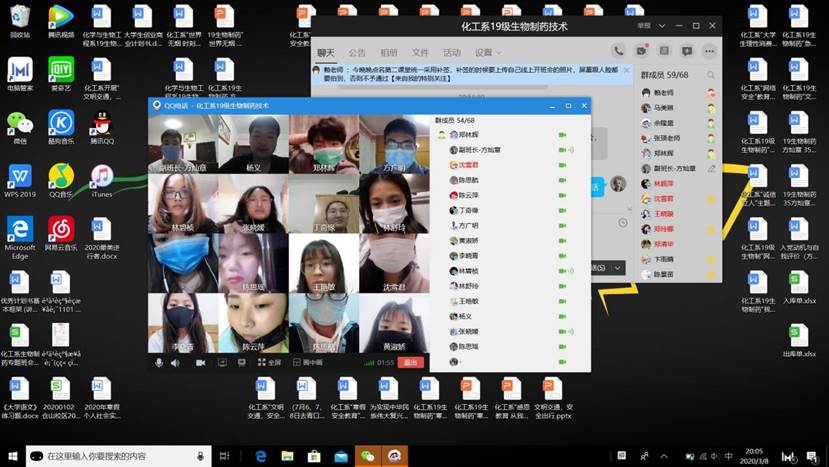Image resolution: width=829 pixels, height=467 pixels.
Task: Select member 副班长-方灿章 in the group member list
Action: click(679, 169)
